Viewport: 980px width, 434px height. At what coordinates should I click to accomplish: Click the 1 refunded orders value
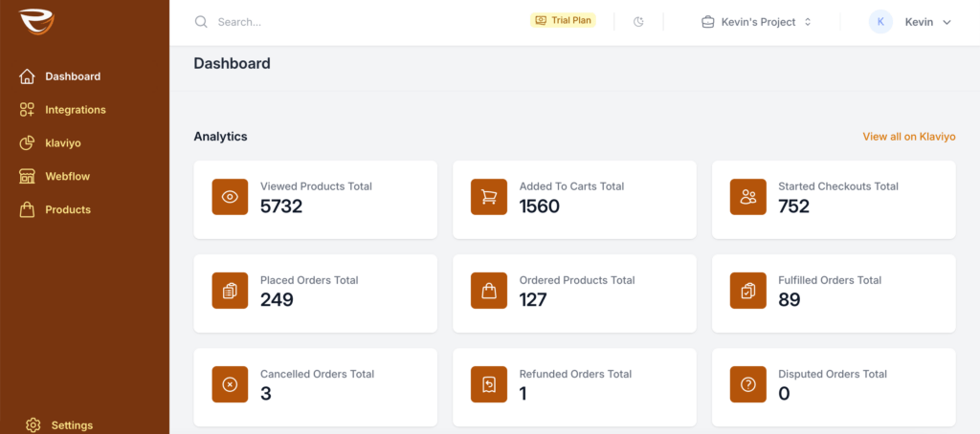click(x=523, y=394)
